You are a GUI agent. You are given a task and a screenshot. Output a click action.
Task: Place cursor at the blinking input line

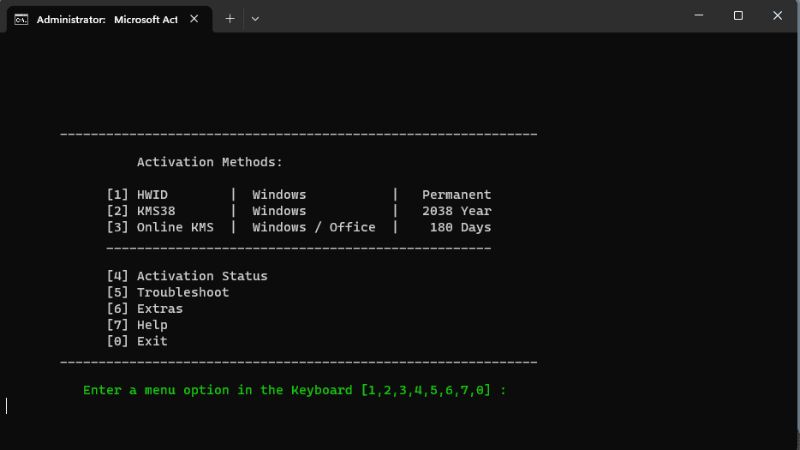point(8,406)
